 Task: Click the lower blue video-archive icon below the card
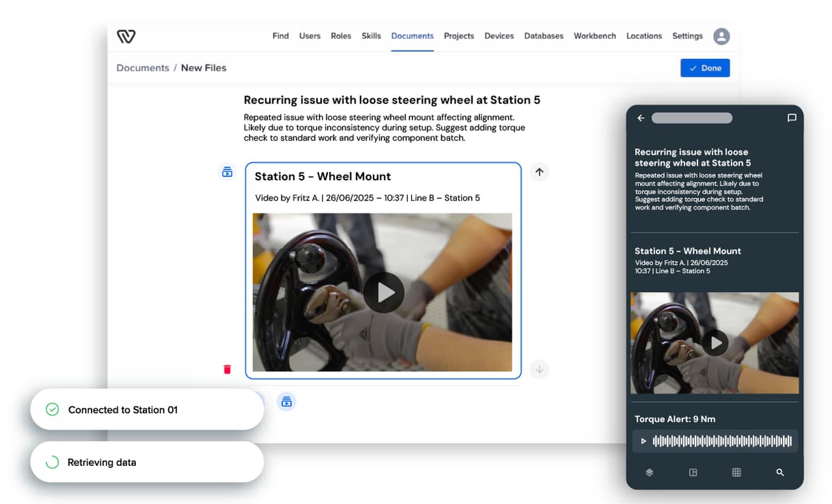click(286, 401)
